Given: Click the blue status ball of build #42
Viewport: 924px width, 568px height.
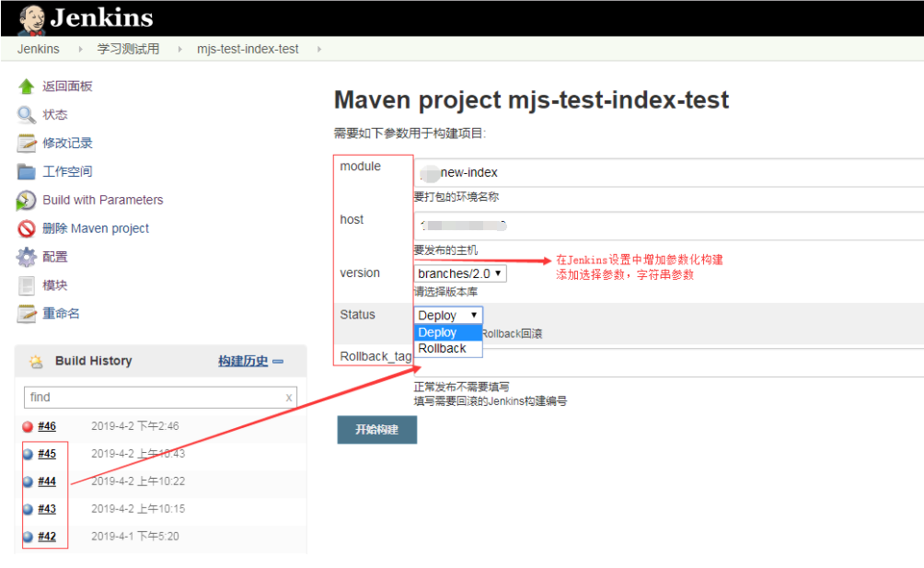Looking at the screenshot, I should point(28,537).
